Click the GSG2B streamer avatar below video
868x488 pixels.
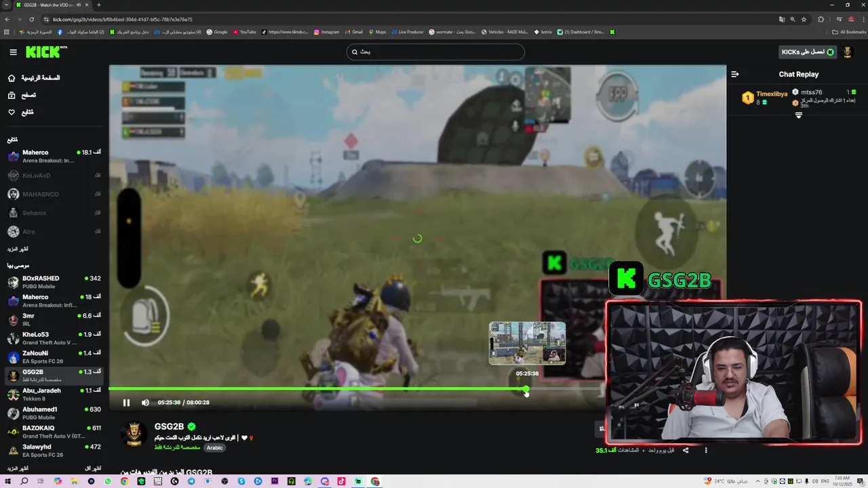click(134, 435)
